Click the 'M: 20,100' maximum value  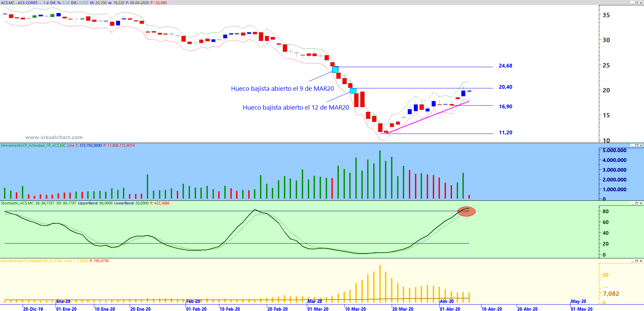[x=98, y=3]
